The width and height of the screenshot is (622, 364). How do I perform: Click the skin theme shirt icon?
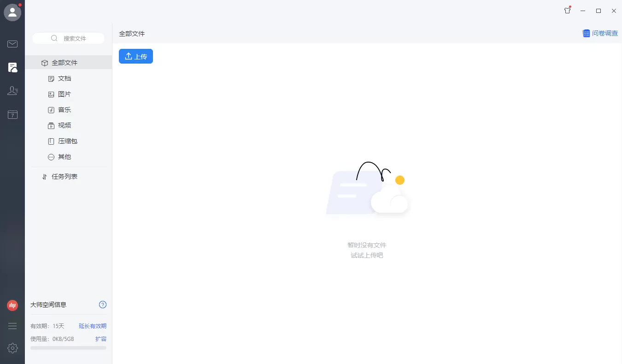[x=567, y=11]
